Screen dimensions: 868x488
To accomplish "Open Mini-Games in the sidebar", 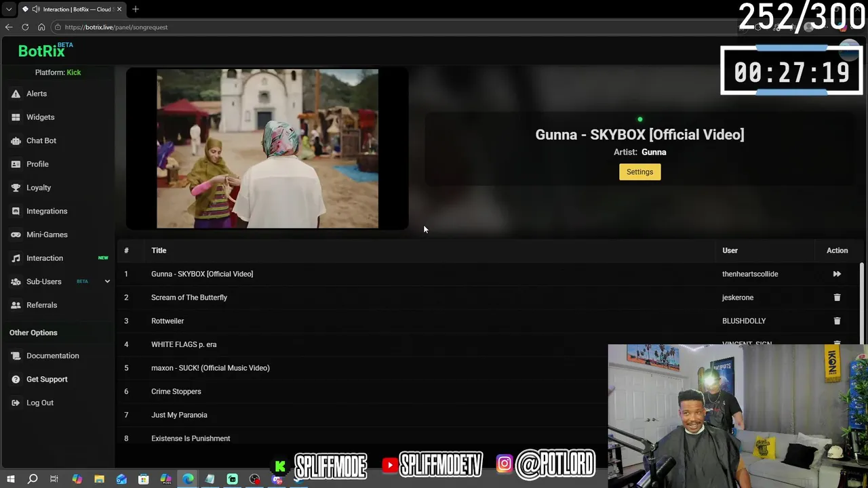I will (47, 235).
